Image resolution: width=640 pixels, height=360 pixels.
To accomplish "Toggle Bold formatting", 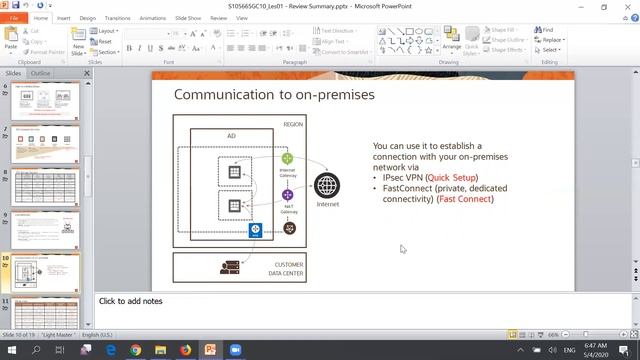I will (x=129, y=48).
